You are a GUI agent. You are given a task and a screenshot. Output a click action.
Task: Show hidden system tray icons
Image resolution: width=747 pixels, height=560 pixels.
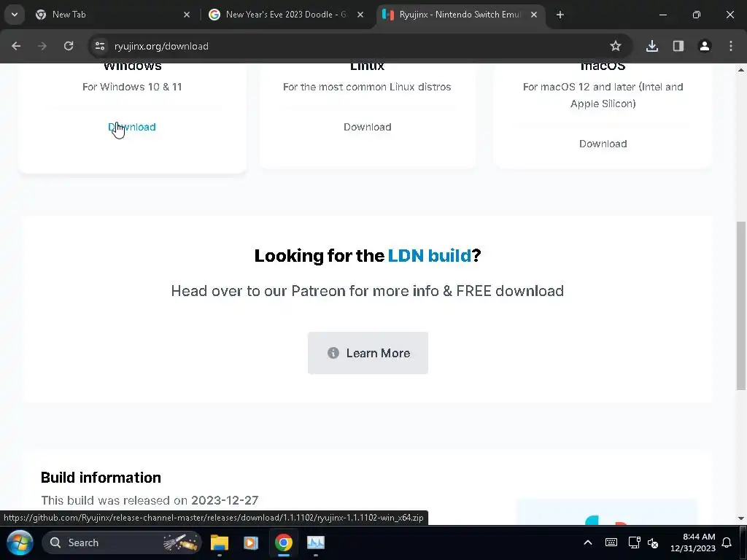tap(588, 542)
